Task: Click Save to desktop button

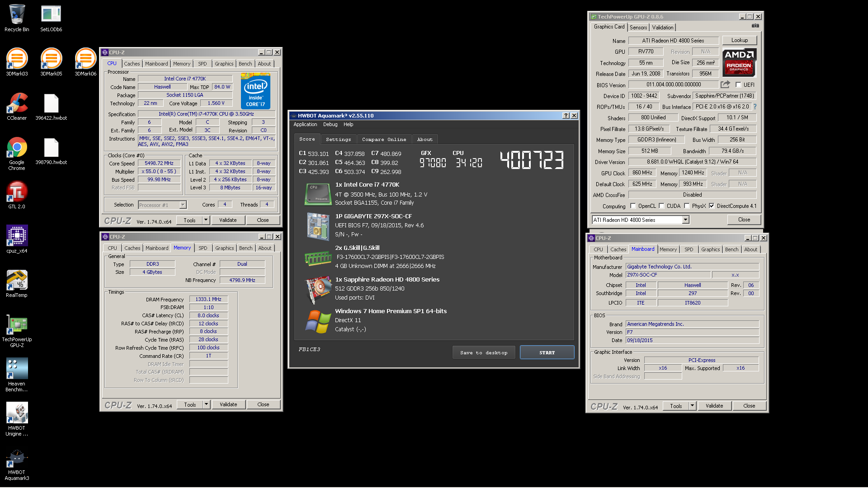Action: point(484,352)
